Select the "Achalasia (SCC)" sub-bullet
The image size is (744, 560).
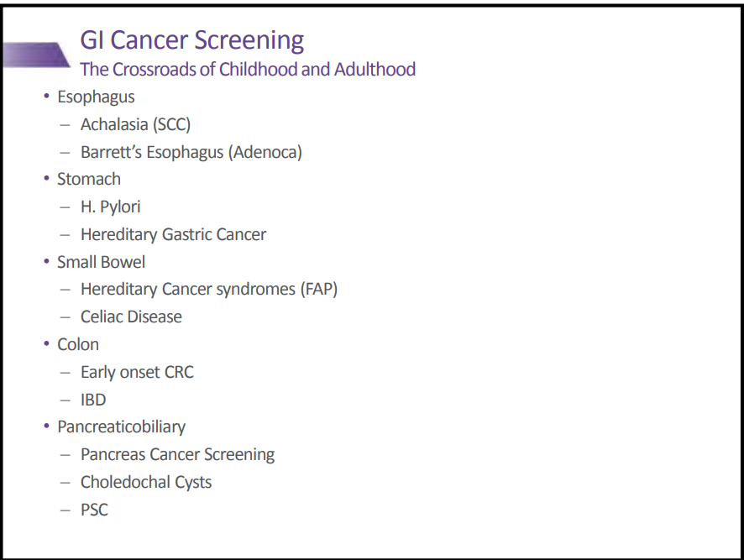(135, 124)
